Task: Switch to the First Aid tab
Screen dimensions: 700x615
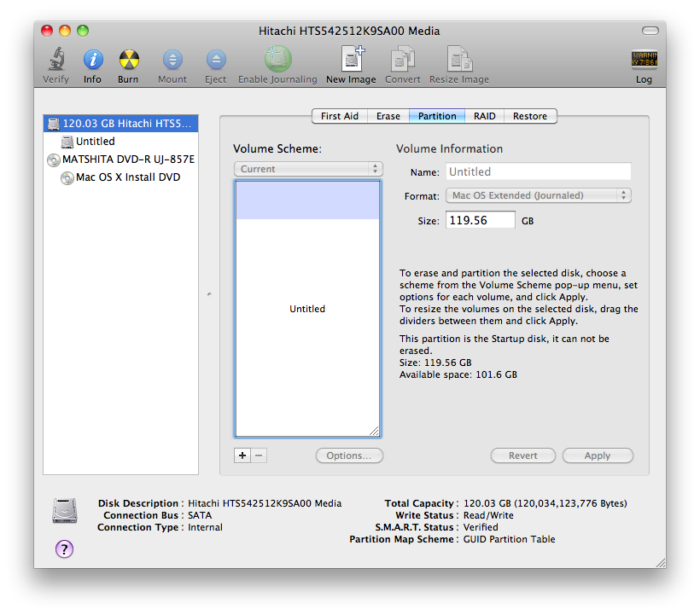Action: 339,116
